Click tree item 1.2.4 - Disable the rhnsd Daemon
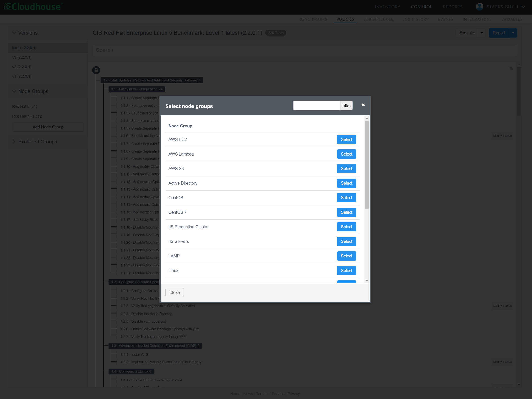Image resolution: width=532 pixels, height=399 pixels. click(x=146, y=314)
